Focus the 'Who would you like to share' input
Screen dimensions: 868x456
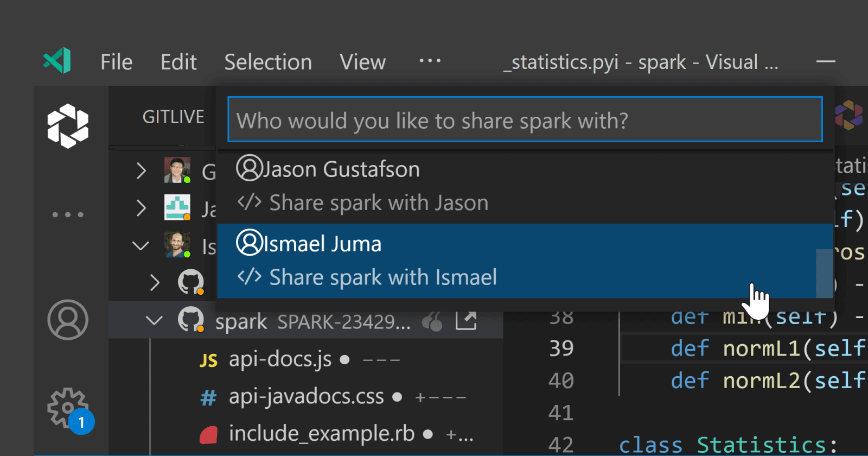click(525, 120)
